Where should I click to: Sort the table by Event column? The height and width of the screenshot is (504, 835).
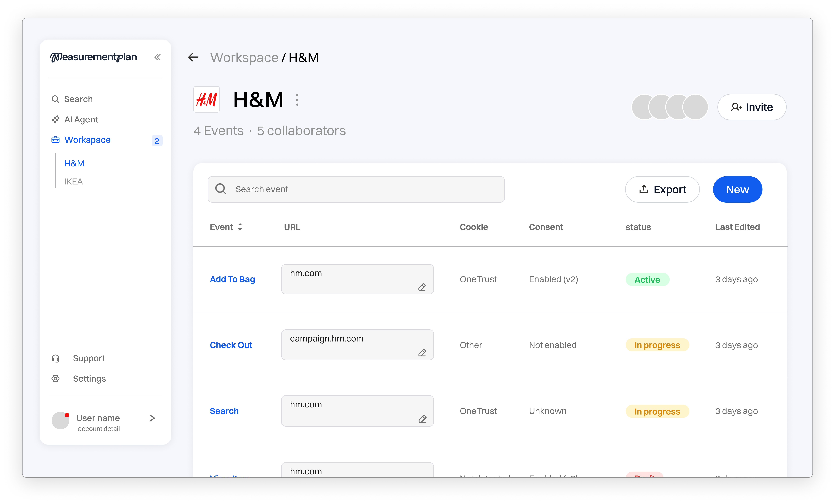tap(240, 227)
